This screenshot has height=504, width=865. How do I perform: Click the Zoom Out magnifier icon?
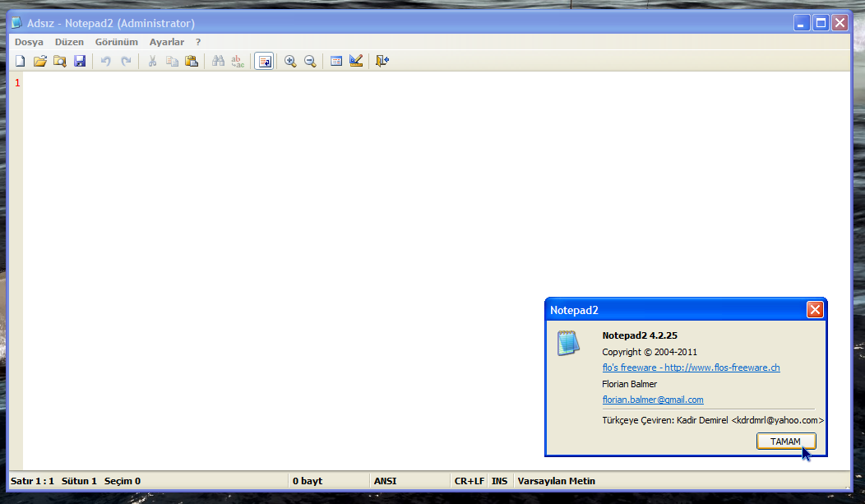click(x=310, y=61)
